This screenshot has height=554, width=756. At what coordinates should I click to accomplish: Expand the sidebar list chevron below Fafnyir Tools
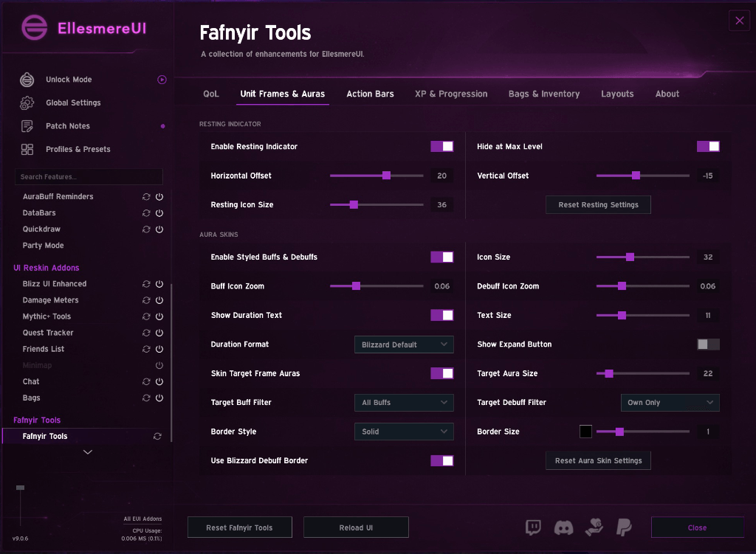point(88,452)
